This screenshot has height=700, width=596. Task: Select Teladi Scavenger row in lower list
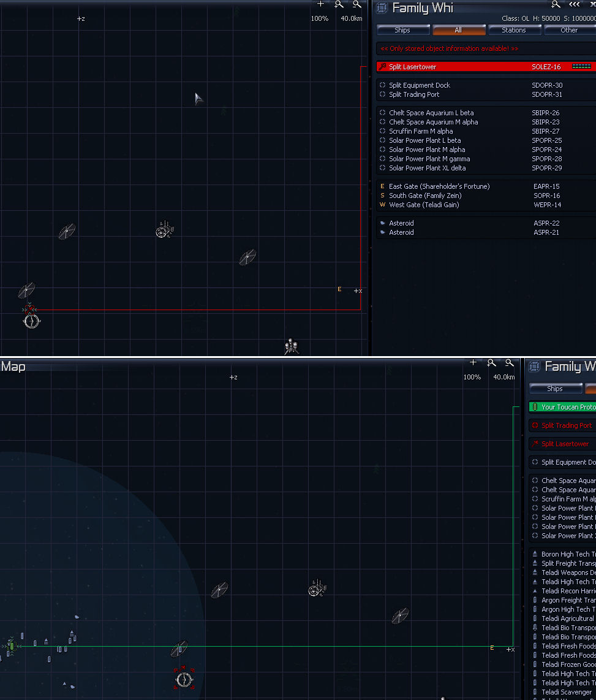(562, 692)
